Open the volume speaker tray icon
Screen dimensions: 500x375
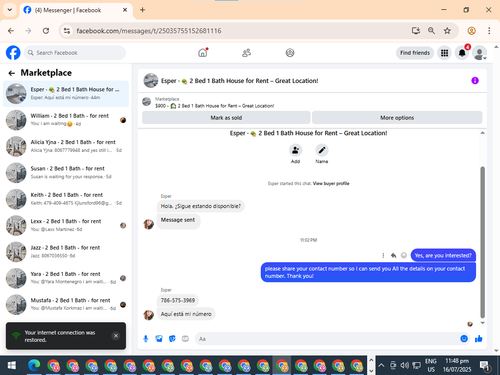click(404, 366)
